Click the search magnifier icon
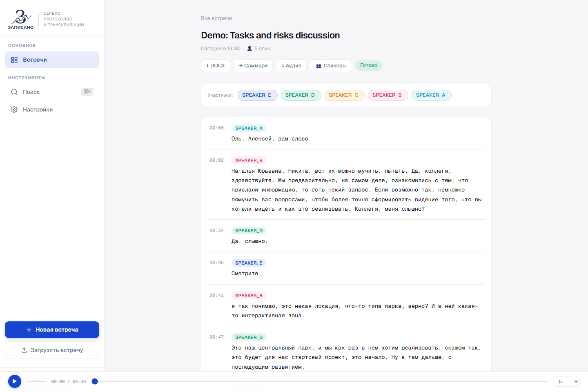This screenshot has height=392, width=588. (x=14, y=92)
